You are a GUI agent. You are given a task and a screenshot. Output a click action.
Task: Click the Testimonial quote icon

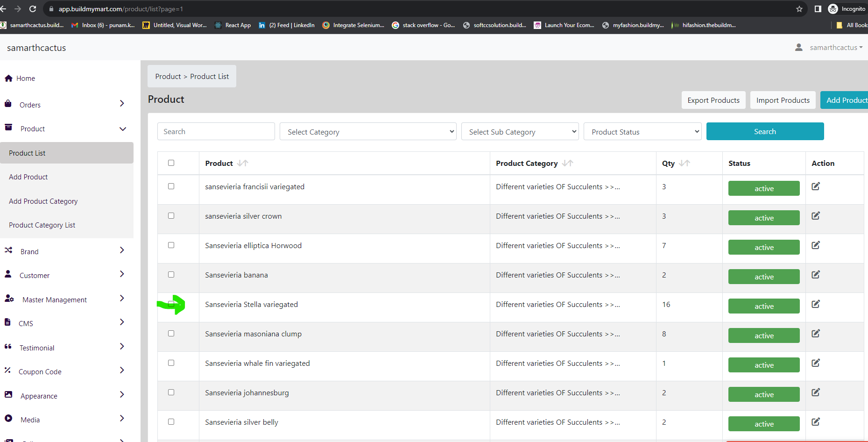tap(8, 347)
